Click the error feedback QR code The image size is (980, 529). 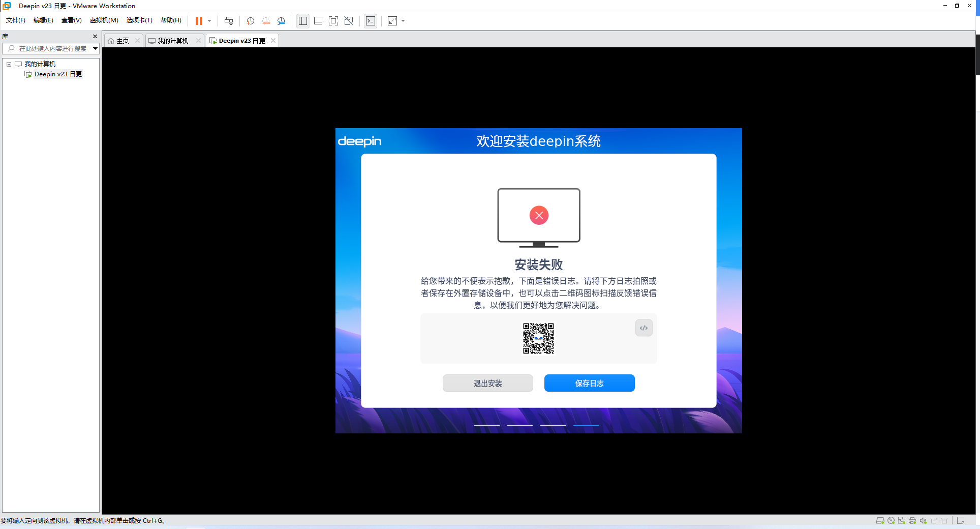click(539, 338)
